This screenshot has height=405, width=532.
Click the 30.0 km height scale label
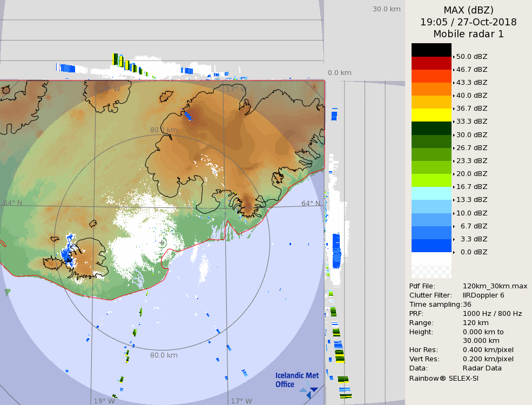click(386, 9)
